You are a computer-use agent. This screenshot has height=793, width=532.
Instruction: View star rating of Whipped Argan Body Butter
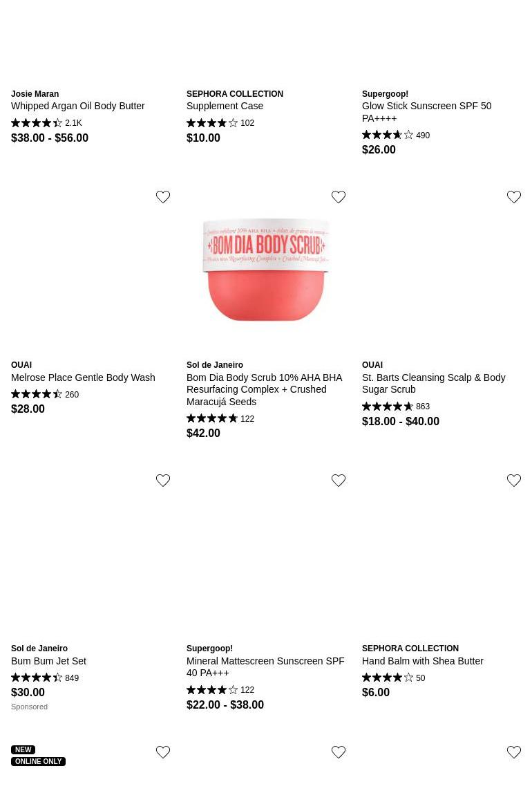pos(37,123)
